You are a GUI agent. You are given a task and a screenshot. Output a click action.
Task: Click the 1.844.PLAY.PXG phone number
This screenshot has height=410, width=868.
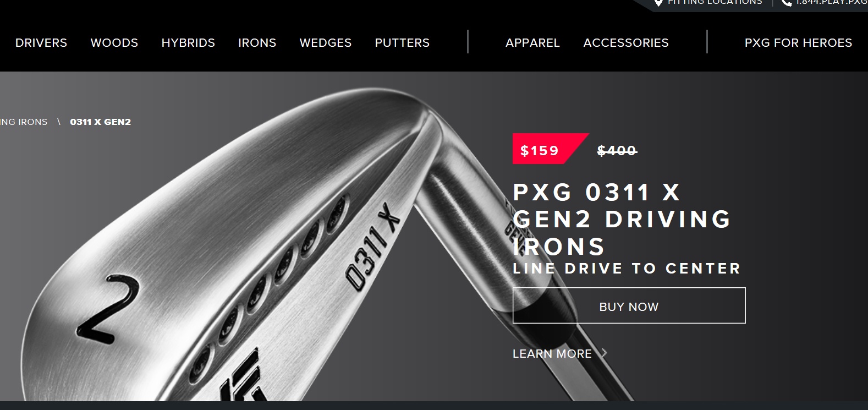click(832, 2)
